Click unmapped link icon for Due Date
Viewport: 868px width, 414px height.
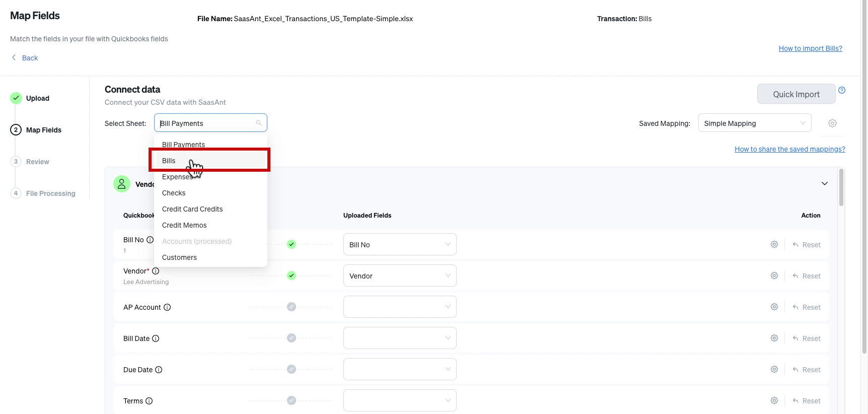292,369
